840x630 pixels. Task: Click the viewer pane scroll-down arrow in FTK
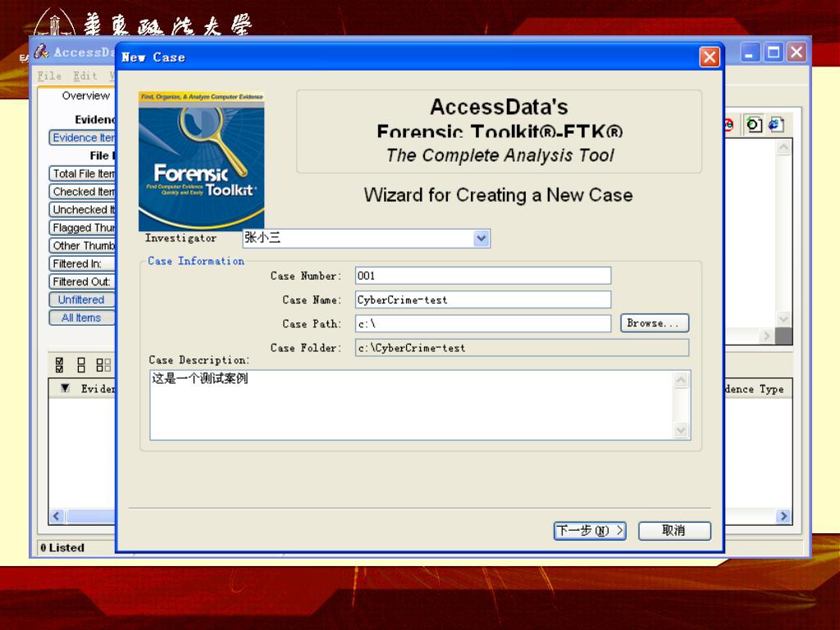pyautogui.click(x=783, y=319)
